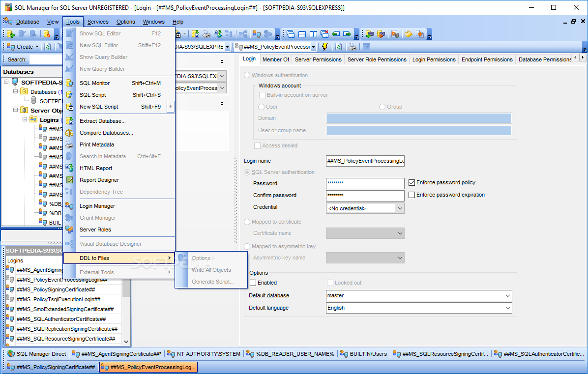588x374 pixels.
Task: Click the refresh icon next to Create button
Action: (47, 47)
